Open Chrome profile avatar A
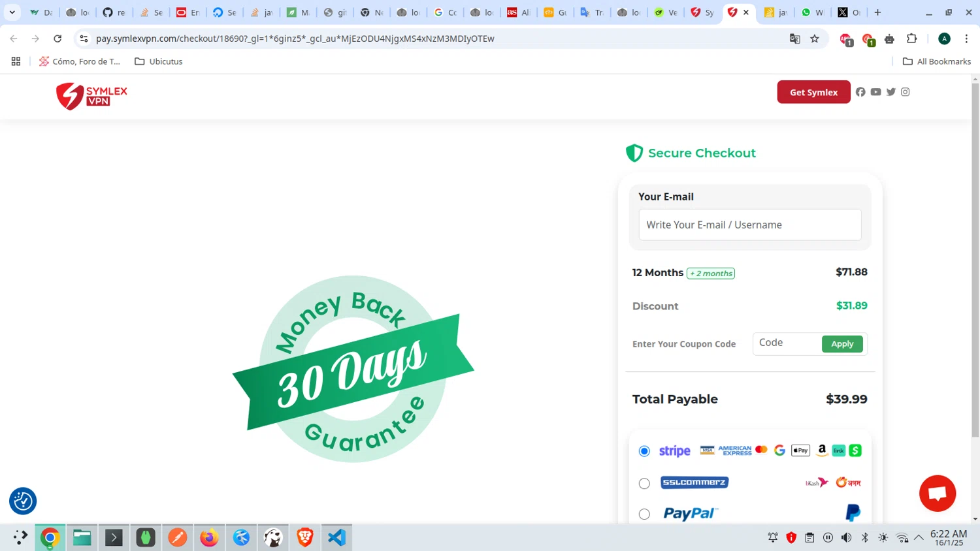This screenshot has height=551, width=980. click(x=944, y=39)
